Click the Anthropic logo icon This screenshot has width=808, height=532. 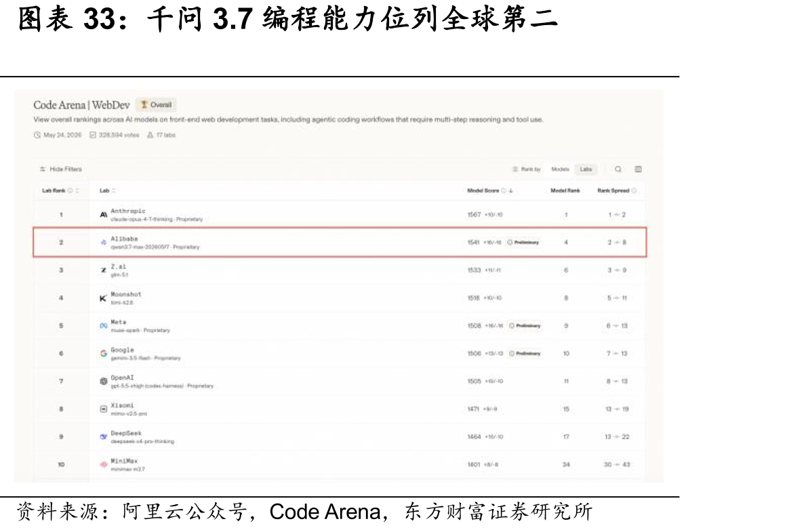[x=104, y=214]
